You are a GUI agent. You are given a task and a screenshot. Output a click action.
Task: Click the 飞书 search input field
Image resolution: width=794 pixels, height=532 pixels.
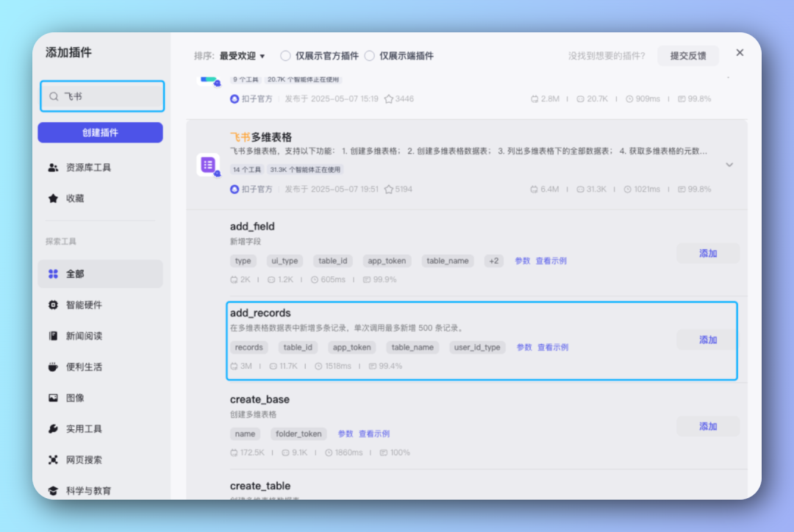[x=102, y=96]
